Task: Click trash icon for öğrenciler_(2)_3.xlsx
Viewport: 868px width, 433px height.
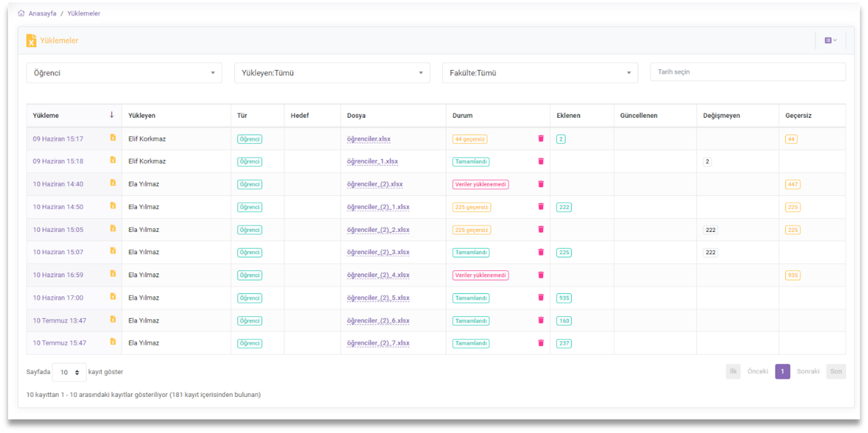Action: click(540, 252)
